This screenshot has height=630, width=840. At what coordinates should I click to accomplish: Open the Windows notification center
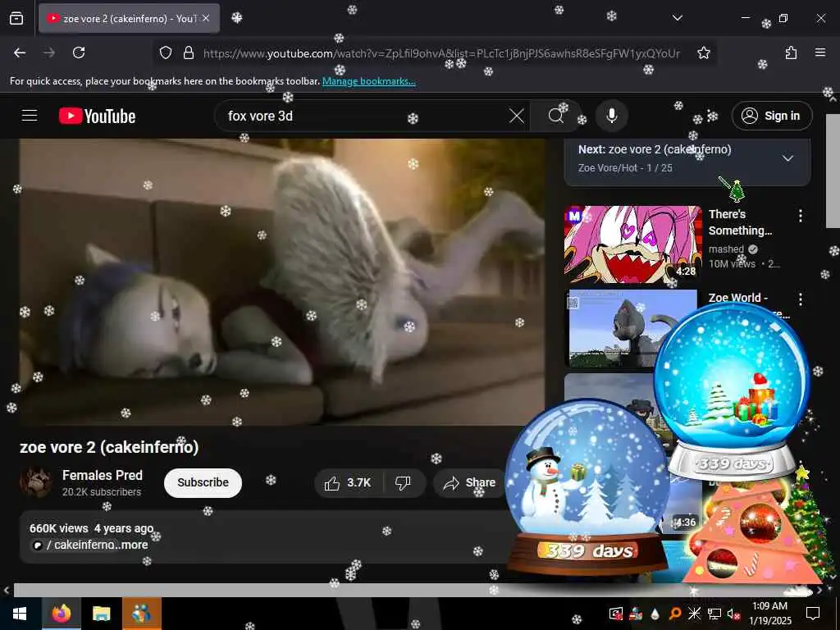tap(813, 614)
